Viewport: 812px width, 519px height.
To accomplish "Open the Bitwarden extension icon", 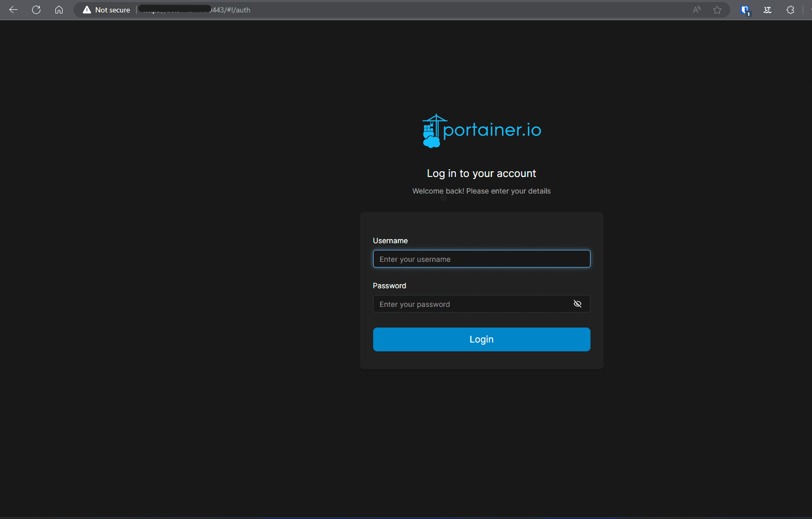I will 745,10.
